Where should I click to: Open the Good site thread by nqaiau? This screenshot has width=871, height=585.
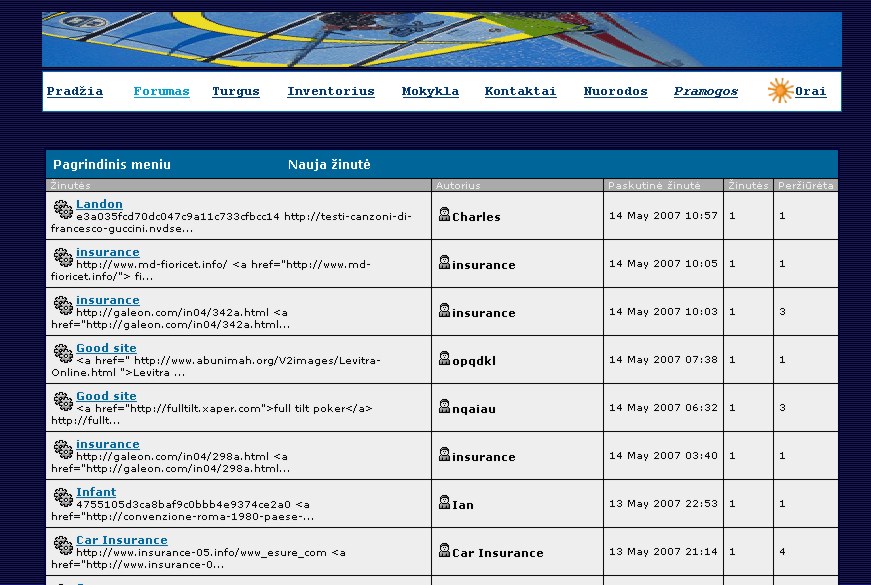click(x=106, y=396)
